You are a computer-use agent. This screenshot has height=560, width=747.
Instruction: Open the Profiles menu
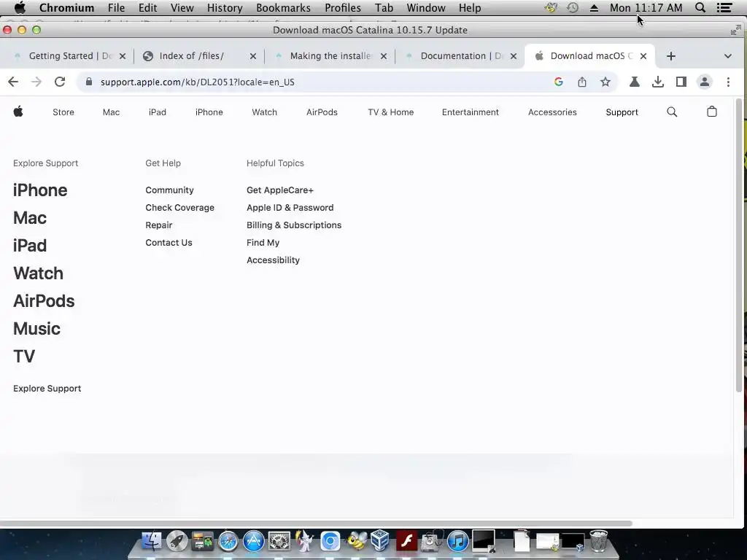tap(343, 7)
